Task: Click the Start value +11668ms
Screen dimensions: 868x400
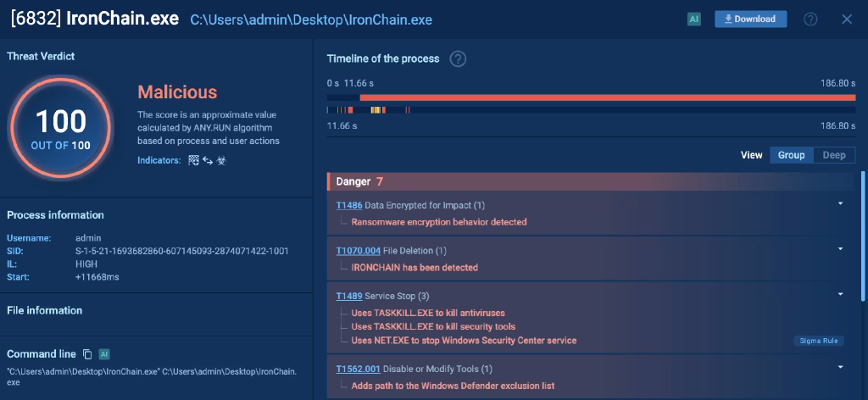Action: pyautogui.click(x=97, y=276)
